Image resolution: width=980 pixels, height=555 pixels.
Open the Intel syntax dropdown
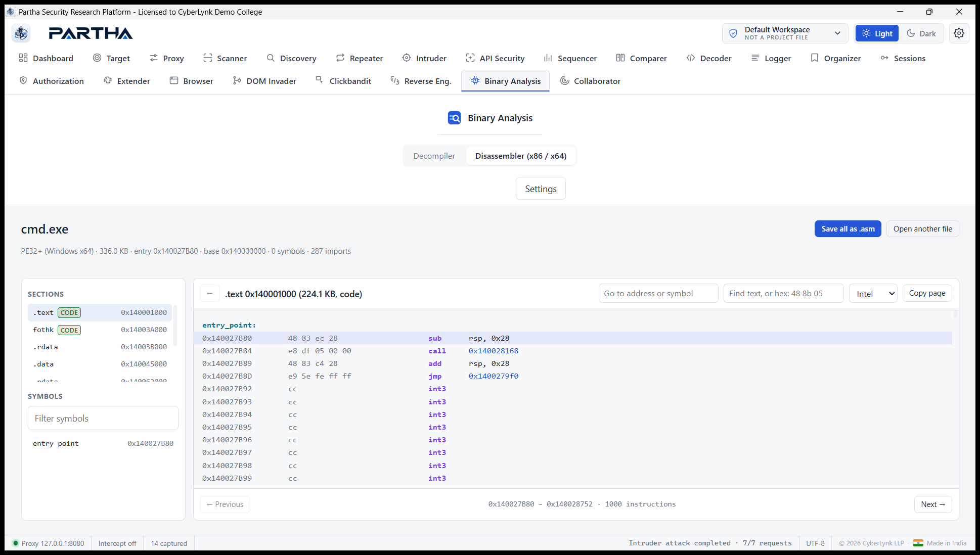tap(873, 294)
